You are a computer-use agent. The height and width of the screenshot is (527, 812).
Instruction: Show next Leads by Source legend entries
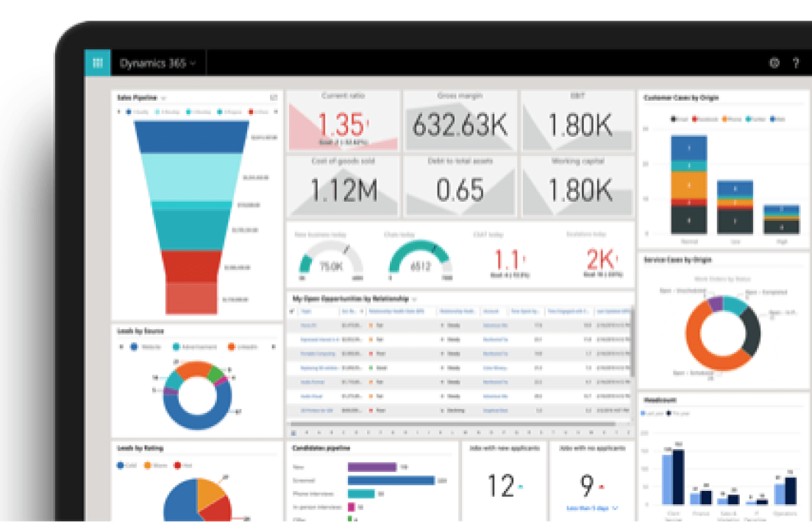tap(274, 347)
